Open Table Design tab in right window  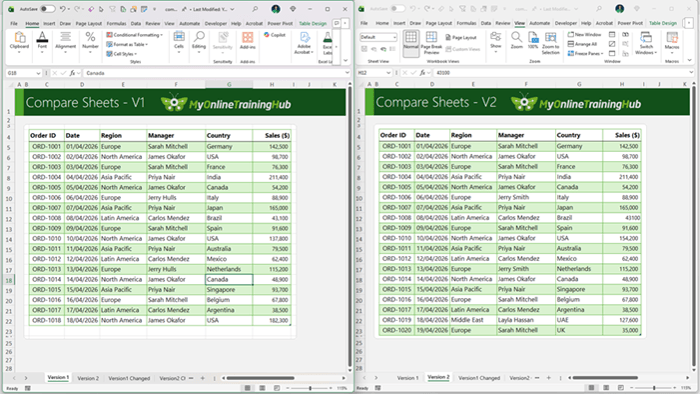coord(662,23)
